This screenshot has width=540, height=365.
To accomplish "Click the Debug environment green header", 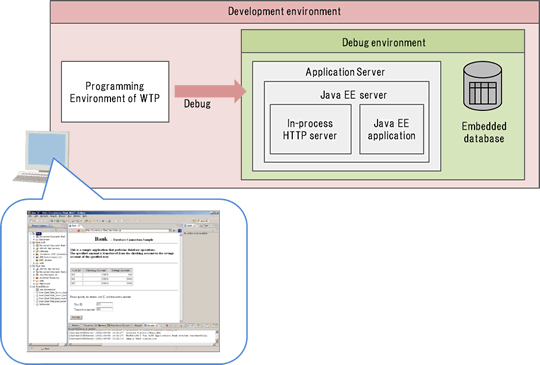I will pyautogui.click(x=383, y=41).
